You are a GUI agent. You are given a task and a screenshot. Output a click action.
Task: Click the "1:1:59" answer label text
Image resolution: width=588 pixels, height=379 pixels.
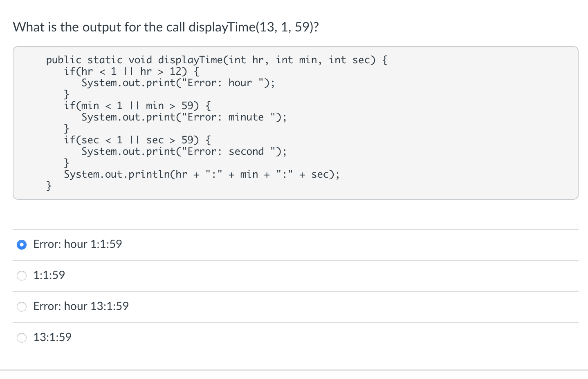coord(49,275)
